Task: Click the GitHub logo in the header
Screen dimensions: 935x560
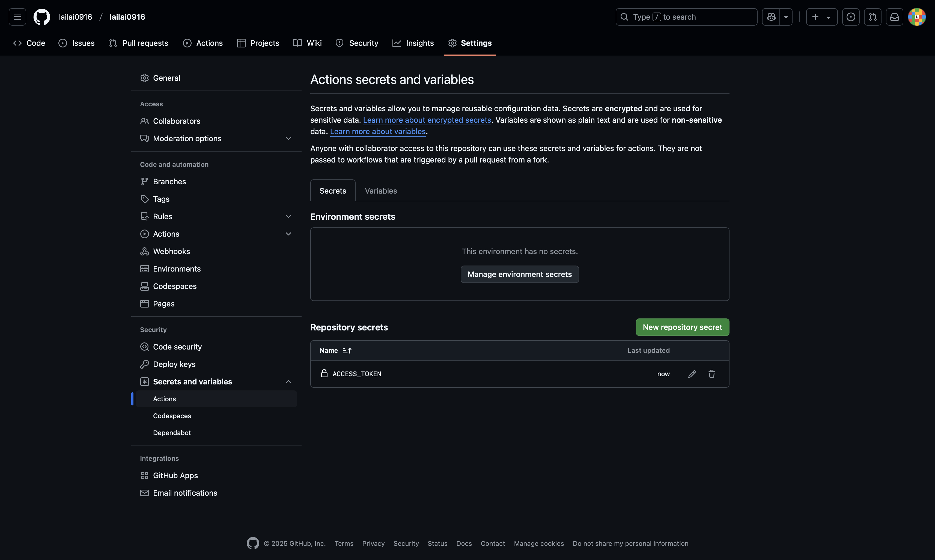Action: (x=41, y=17)
